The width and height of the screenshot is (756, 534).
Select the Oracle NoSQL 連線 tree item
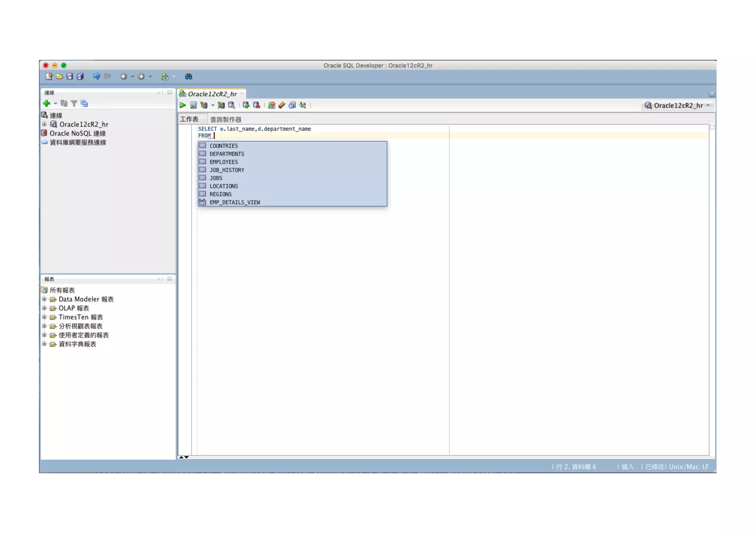78,133
